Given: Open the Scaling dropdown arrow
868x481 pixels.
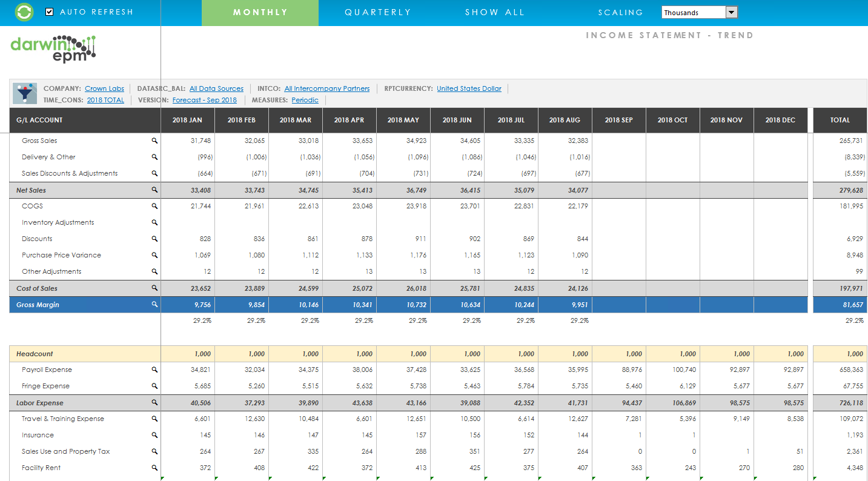Looking at the screenshot, I should (732, 12).
